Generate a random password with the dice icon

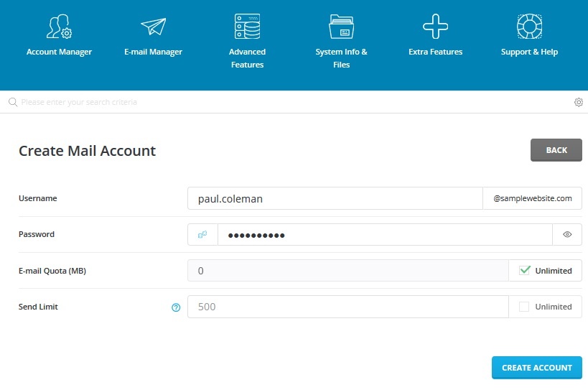click(x=202, y=235)
